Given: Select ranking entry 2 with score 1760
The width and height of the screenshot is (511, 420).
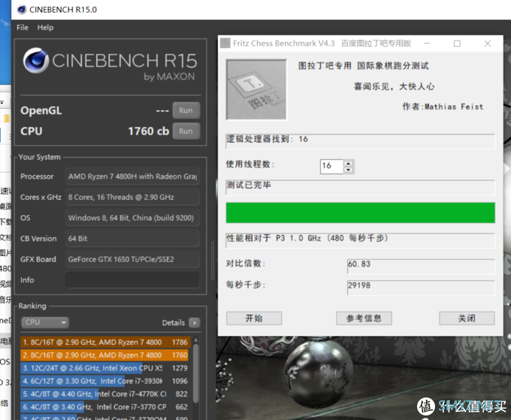Looking at the screenshot, I should 104,355.
